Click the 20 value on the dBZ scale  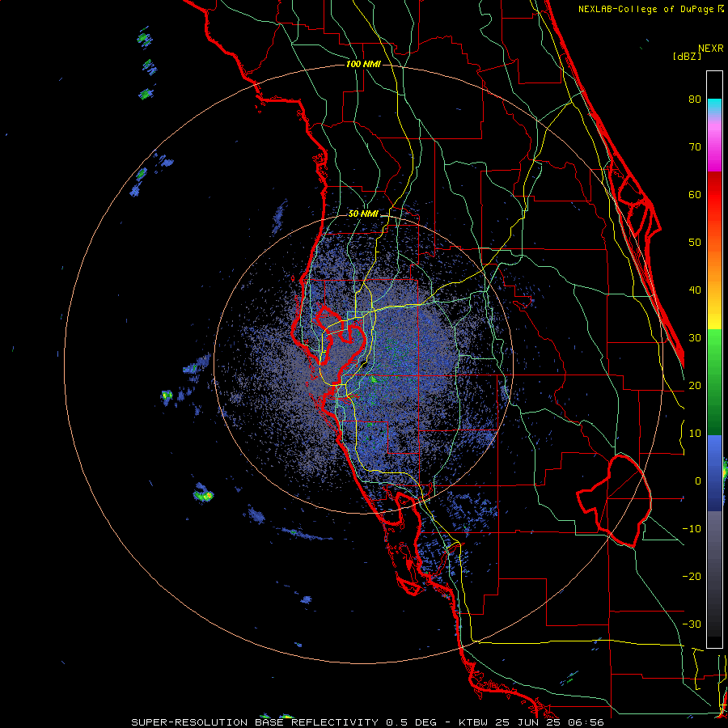[695, 385]
